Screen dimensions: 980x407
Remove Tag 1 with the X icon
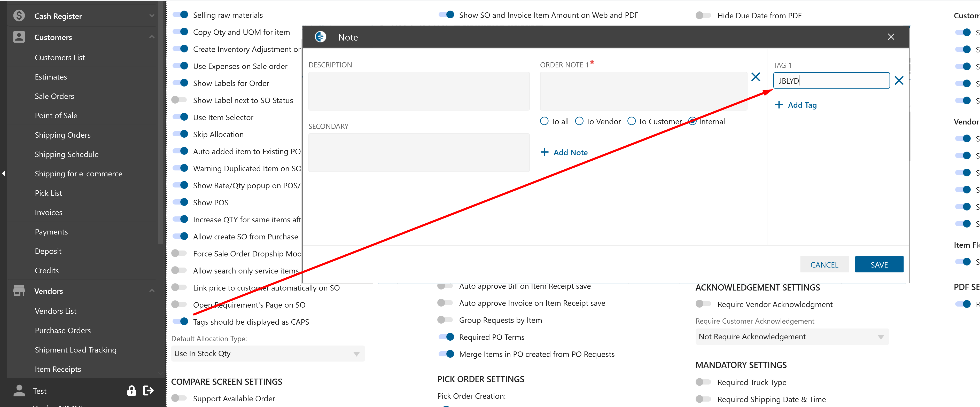point(899,81)
